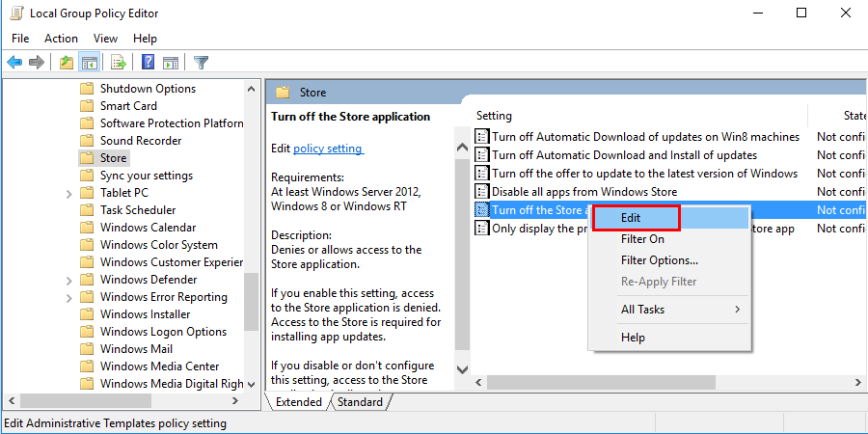Image resolution: width=868 pixels, height=434 pixels.
Task: Click the description pane scroll down arrow
Action: click(462, 368)
